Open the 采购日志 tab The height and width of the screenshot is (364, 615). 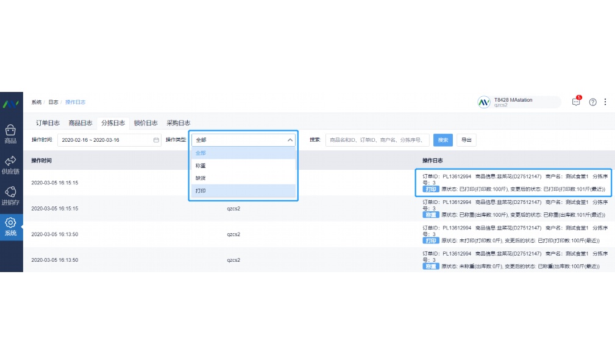pyautogui.click(x=178, y=122)
